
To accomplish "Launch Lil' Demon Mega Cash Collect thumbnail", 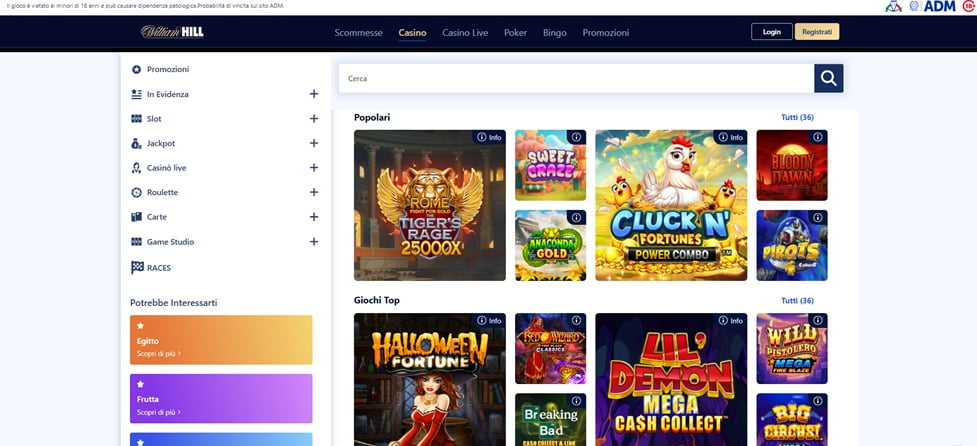I will [x=671, y=380].
